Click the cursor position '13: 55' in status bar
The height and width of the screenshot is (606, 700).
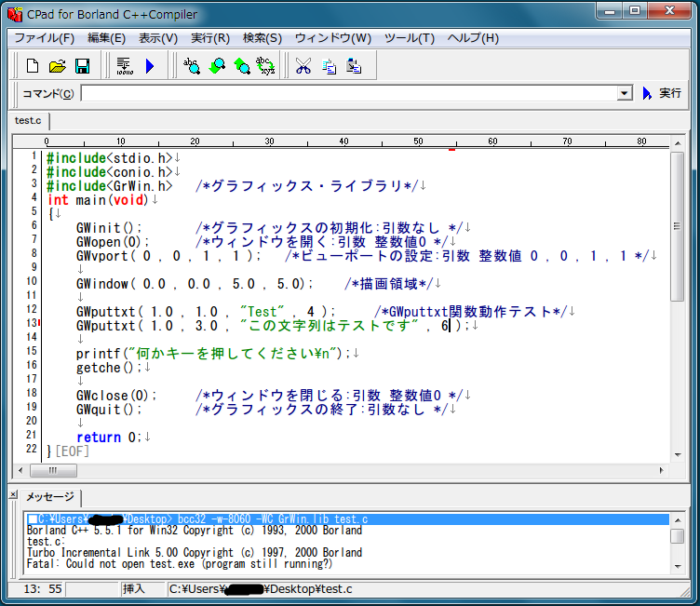pyautogui.click(x=43, y=589)
